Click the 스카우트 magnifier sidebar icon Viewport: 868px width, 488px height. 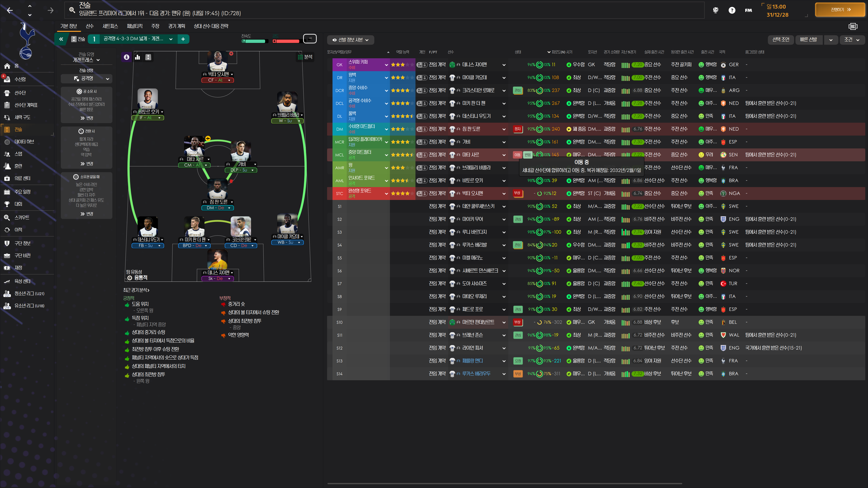pyautogui.click(x=7, y=218)
